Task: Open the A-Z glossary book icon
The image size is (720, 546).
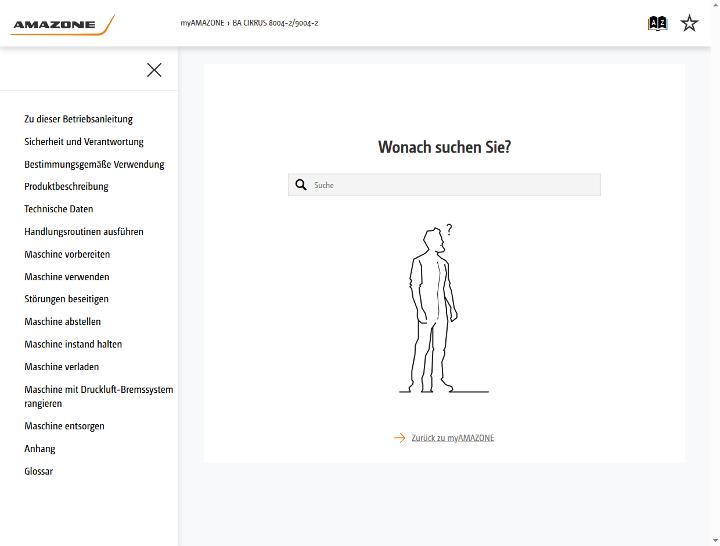Action: (657, 23)
